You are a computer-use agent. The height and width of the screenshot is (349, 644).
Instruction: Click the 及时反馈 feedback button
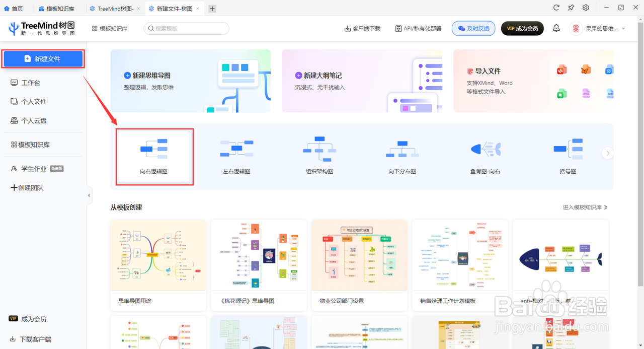click(473, 28)
